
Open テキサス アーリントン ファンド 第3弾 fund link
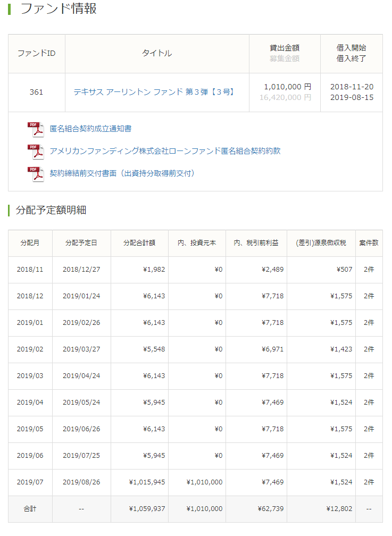pyautogui.click(x=154, y=92)
